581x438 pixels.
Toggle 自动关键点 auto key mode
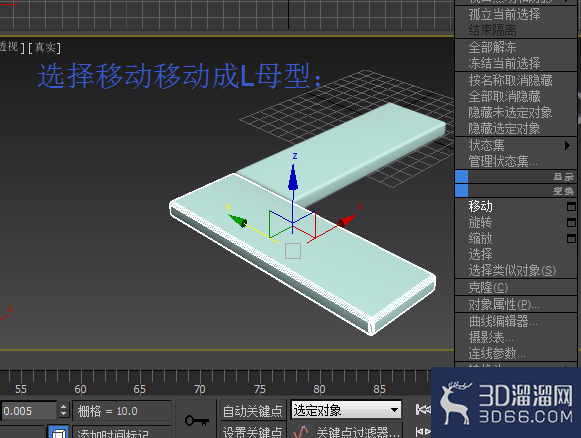(x=253, y=411)
